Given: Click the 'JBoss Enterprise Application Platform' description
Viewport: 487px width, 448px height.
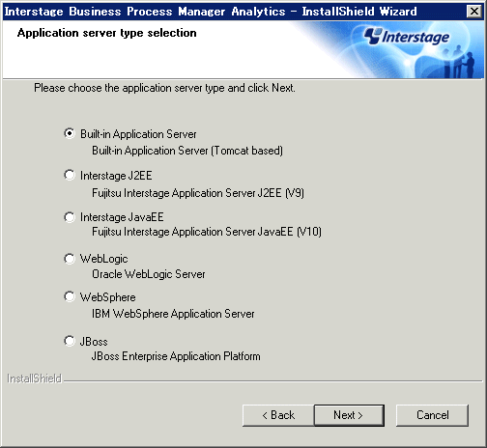Looking at the screenshot, I should [x=176, y=356].
